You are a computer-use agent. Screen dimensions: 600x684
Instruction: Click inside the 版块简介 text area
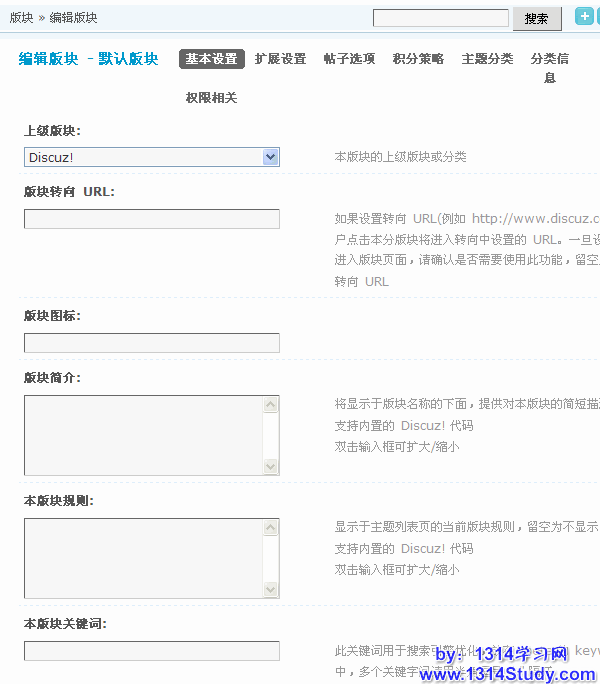(x=142, y=435)
